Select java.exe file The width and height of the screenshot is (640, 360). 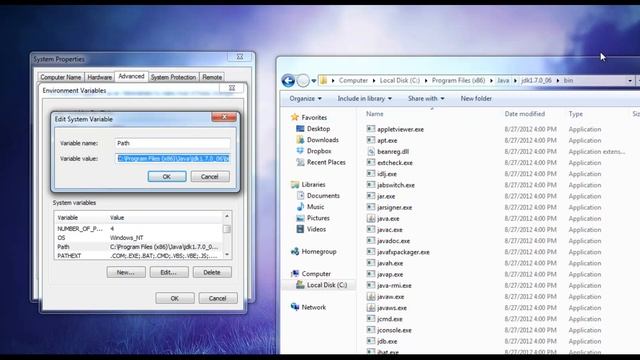pos(388,218)
